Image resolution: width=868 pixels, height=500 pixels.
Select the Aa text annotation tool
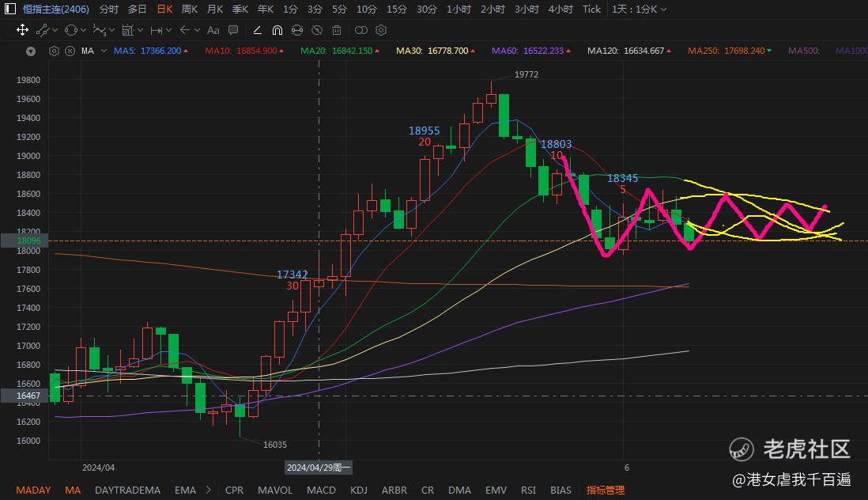(x=213, y=30)
